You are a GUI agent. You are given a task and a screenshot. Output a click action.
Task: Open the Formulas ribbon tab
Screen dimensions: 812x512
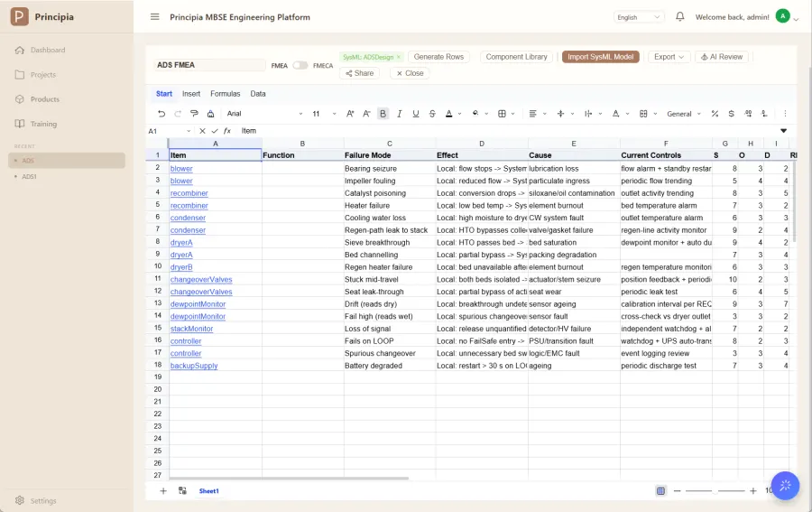tap(226, 94)
